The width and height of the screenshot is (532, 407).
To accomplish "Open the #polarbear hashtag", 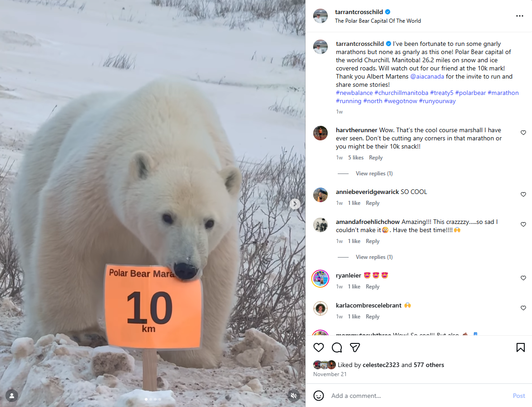I will (x=470, y=93).
